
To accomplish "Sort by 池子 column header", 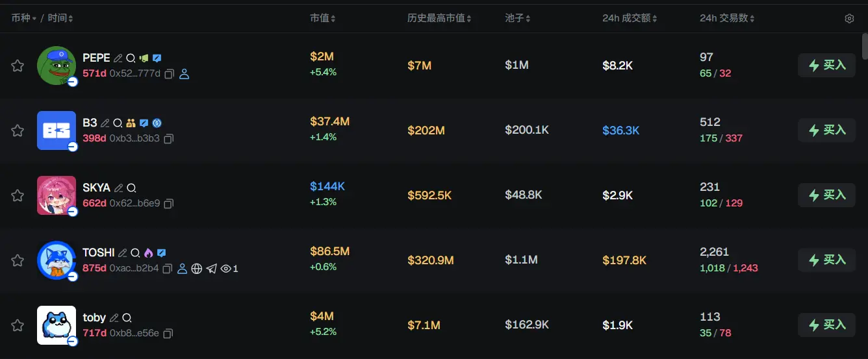I will [518, 18].
